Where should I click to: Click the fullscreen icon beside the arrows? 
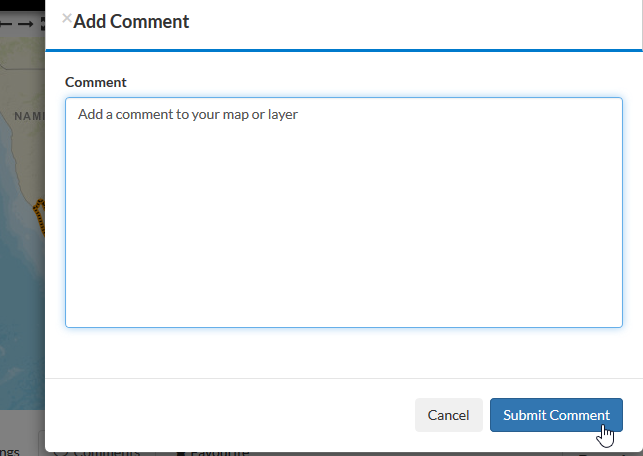tap(43, 24)
